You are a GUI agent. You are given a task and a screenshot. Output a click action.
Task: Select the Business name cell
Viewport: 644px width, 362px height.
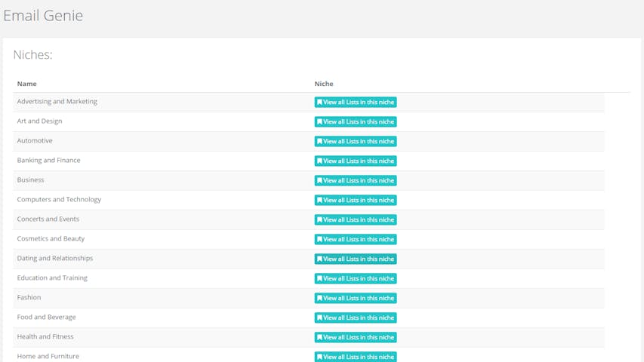31,180
